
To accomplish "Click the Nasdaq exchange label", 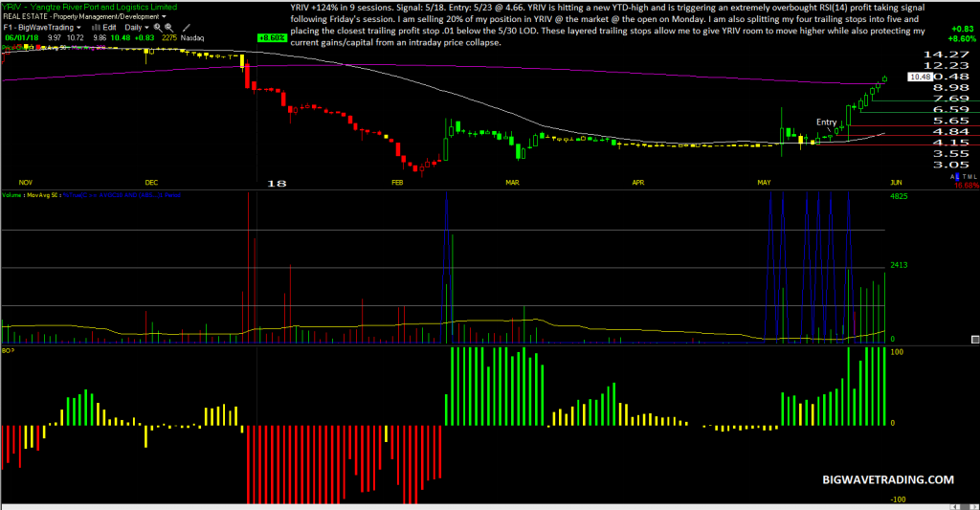I will 191,38.
